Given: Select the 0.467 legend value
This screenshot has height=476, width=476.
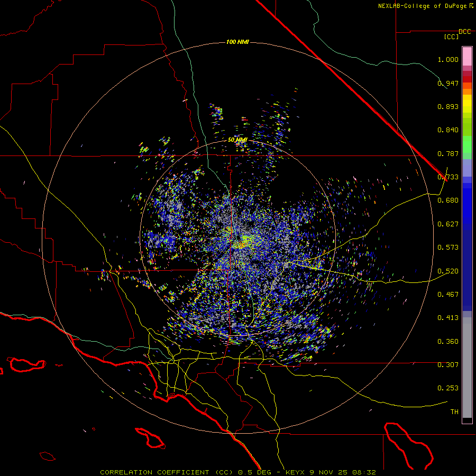Looking at the screenshot, I should pyautogui.click(x=448, y=295).
